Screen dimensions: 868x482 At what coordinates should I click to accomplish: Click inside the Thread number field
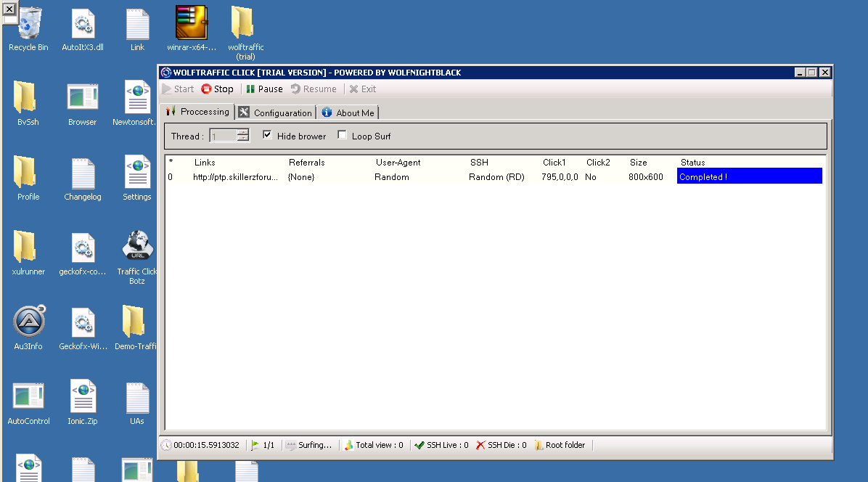click(x=223, y=136)
